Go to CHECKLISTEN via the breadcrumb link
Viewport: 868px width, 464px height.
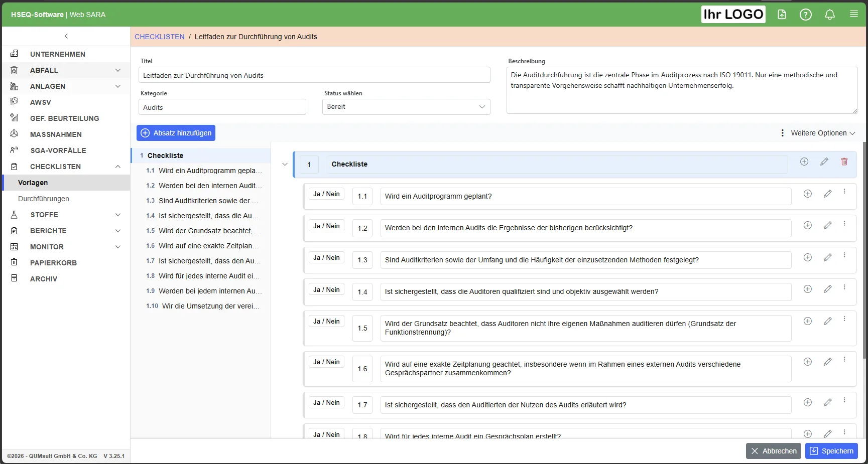click(160, 37)
